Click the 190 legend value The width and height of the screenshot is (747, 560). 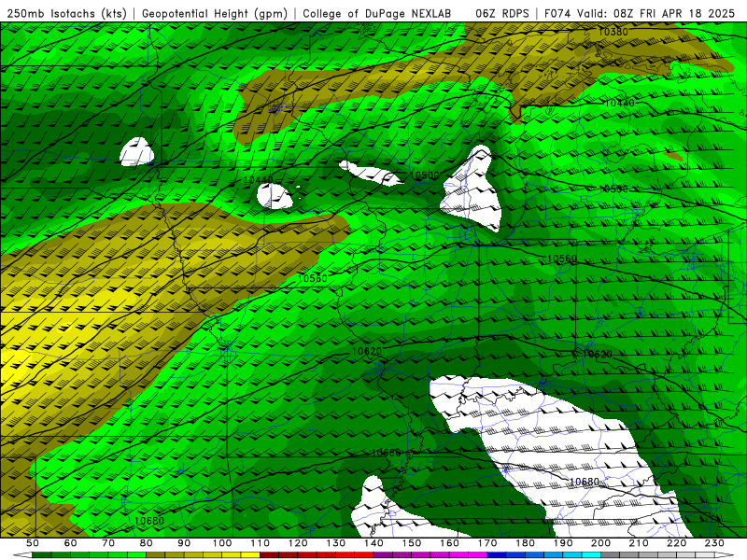563,543
